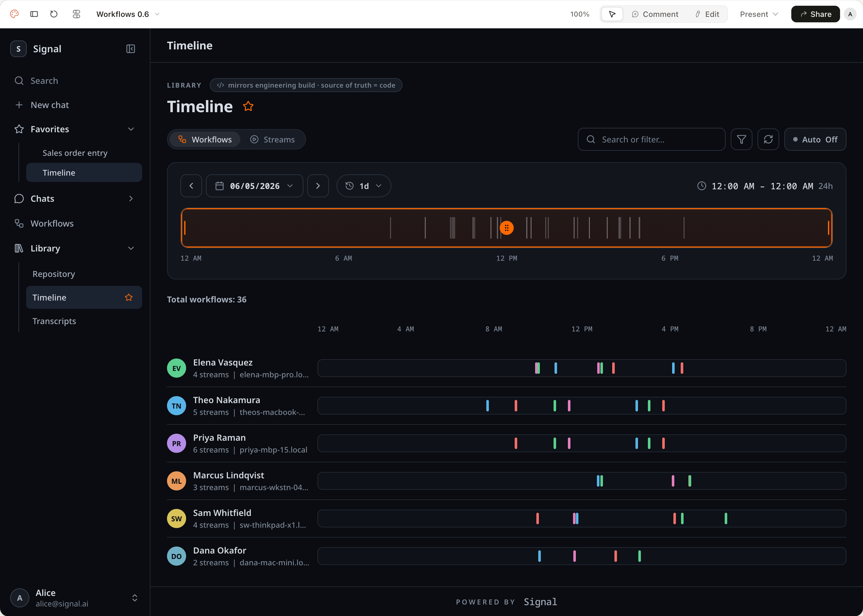Collapse the Library section chevron
The width and height of the screenshot is (863, 616).
pyautogui.click(x=131, y=249)
